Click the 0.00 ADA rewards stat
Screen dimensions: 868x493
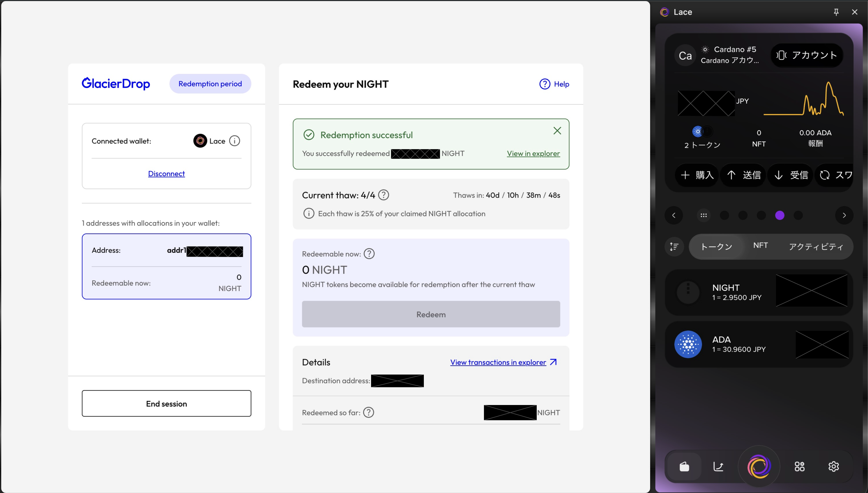click(x=815, y=138)
